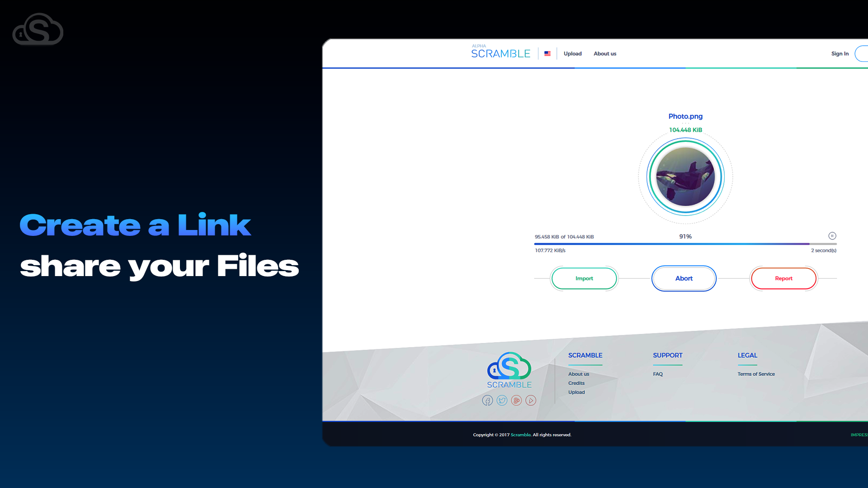The width and height of the screenshot is (868, 488).
Task: Open the Facebook social icon
Action: pos(487,400)
